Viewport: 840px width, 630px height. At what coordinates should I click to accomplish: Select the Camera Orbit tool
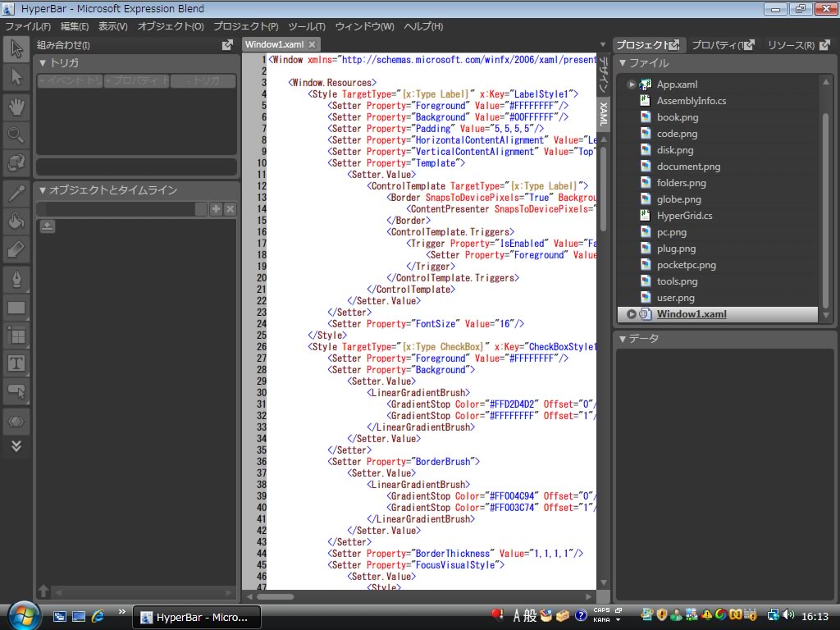[x=16, y=162]
